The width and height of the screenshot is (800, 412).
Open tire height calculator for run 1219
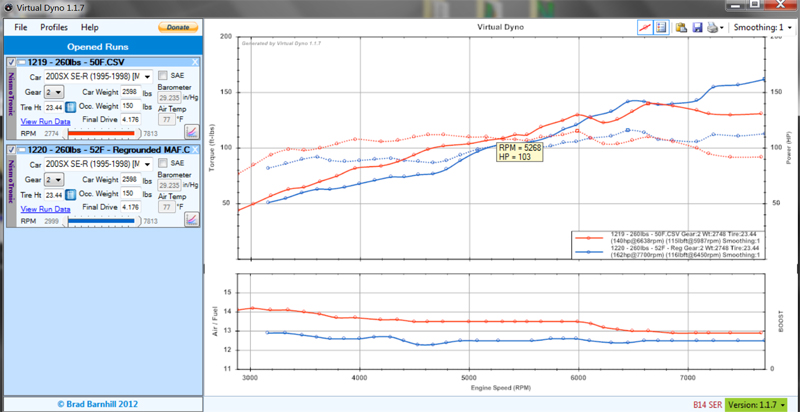point(71,107)
